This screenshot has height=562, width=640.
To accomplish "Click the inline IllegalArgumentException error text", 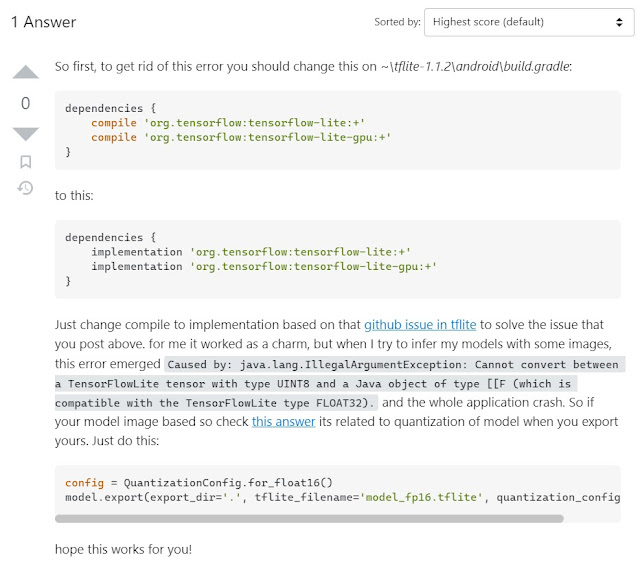I will 340,384.
